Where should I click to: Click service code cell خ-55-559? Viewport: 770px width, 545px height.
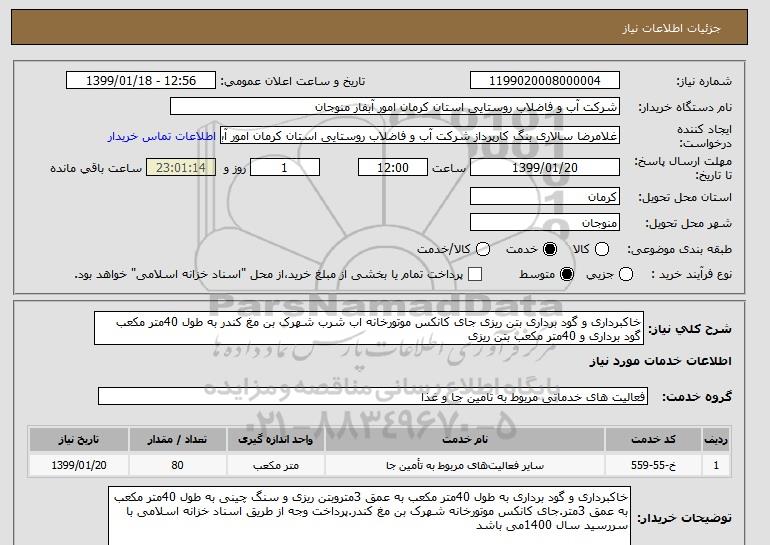point(653,465)
